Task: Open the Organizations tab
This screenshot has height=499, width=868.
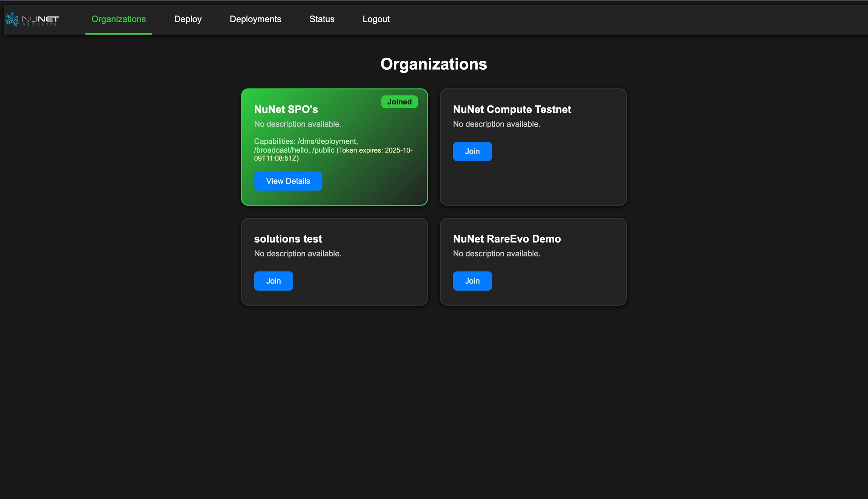Action: tap(118, 19)
